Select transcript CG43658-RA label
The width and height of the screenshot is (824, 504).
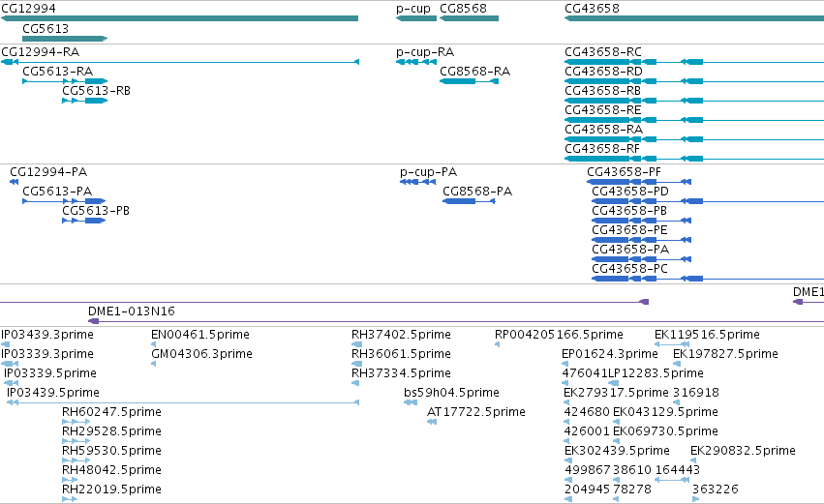tap(604, 130)
